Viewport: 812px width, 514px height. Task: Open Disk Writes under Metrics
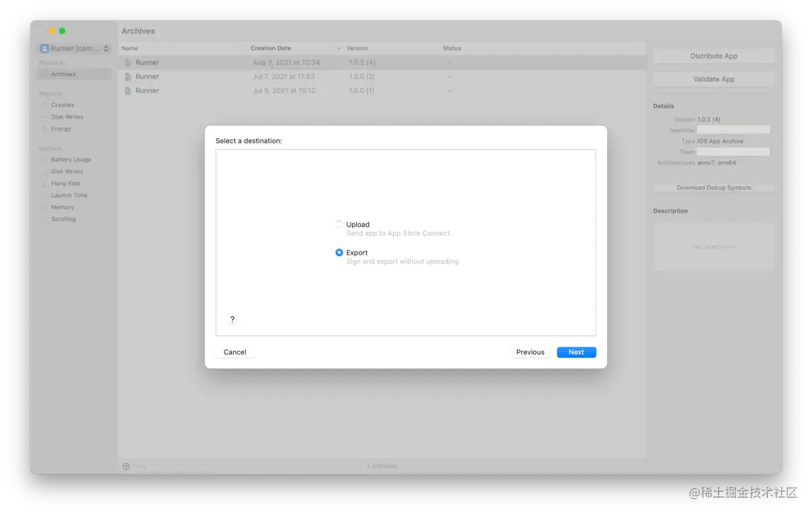coord(67,171)
